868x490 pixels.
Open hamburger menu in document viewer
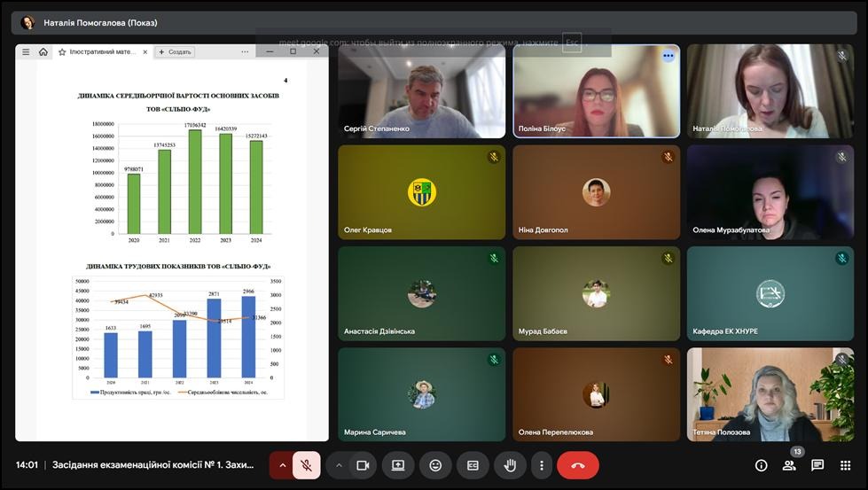coord(26,52)
